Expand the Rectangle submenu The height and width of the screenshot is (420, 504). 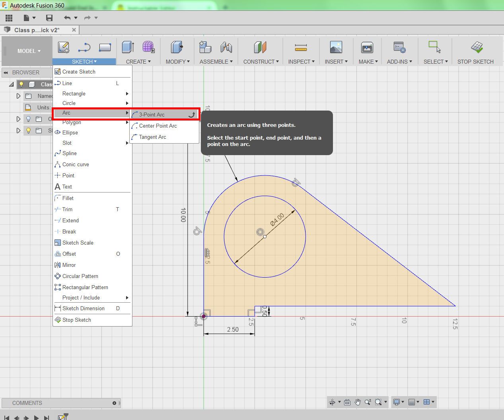pos(74,93)
